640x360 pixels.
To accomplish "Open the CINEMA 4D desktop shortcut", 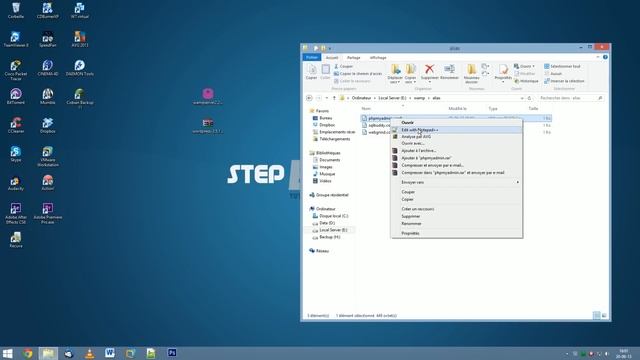I will (x=47, y=68).
